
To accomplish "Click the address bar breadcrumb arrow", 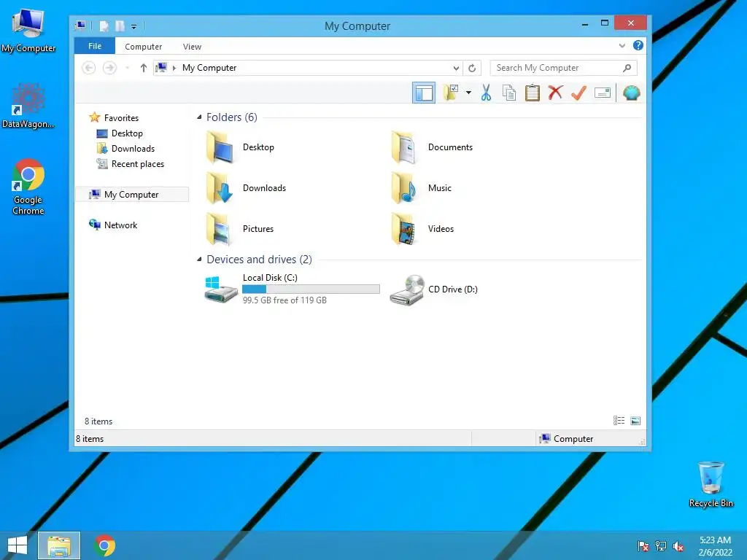I will 174,68.
